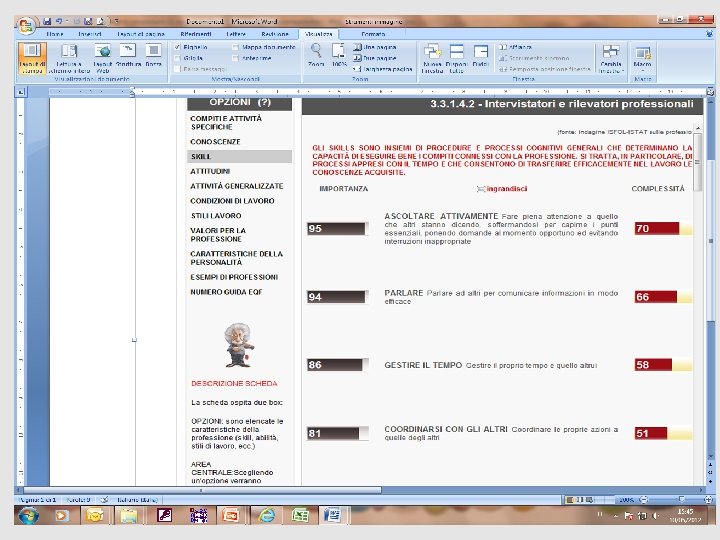Click Affianca side-by-side view
Image resolution: width=720 pixels, height=540 pixels.
tap(515, 47)
